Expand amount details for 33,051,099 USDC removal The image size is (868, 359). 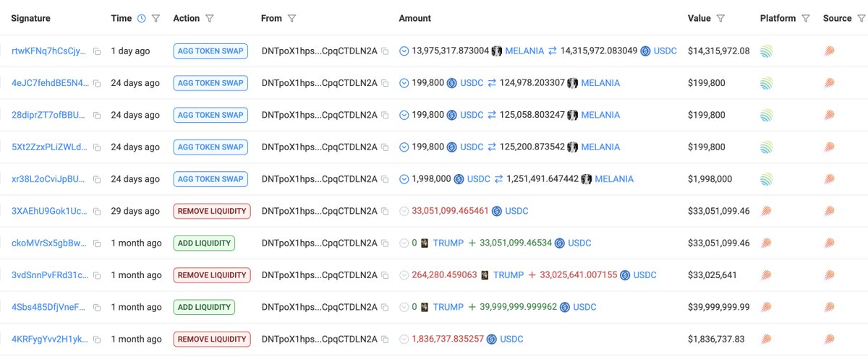[404, 212]
